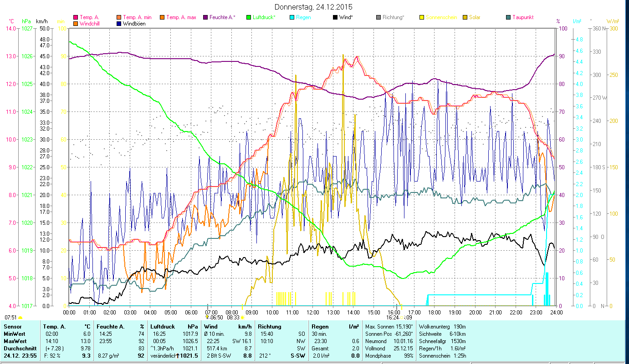Viewport: 629px width, 364px height.
Task: Click the cyan Regen legend swatch
Action: click(x=292, y=18)
